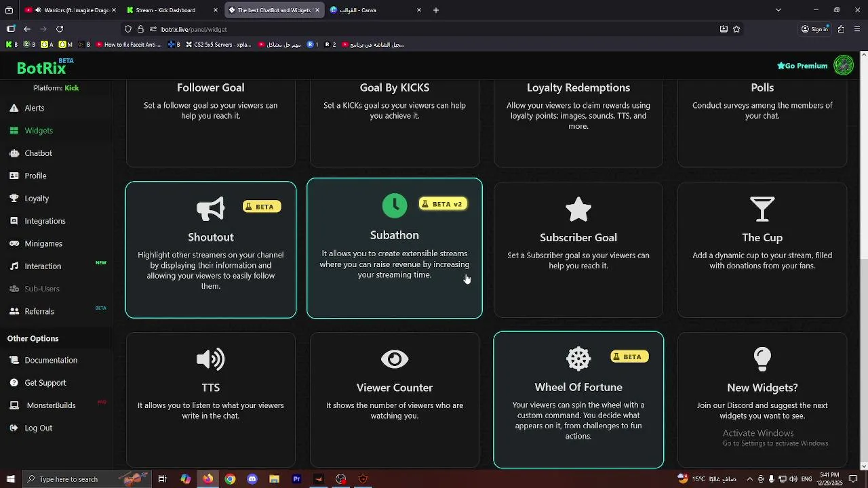Viewport: 868px width, 488px height.
Task: Click the Subathon clock icon
Action: click(x=395, y=206)
